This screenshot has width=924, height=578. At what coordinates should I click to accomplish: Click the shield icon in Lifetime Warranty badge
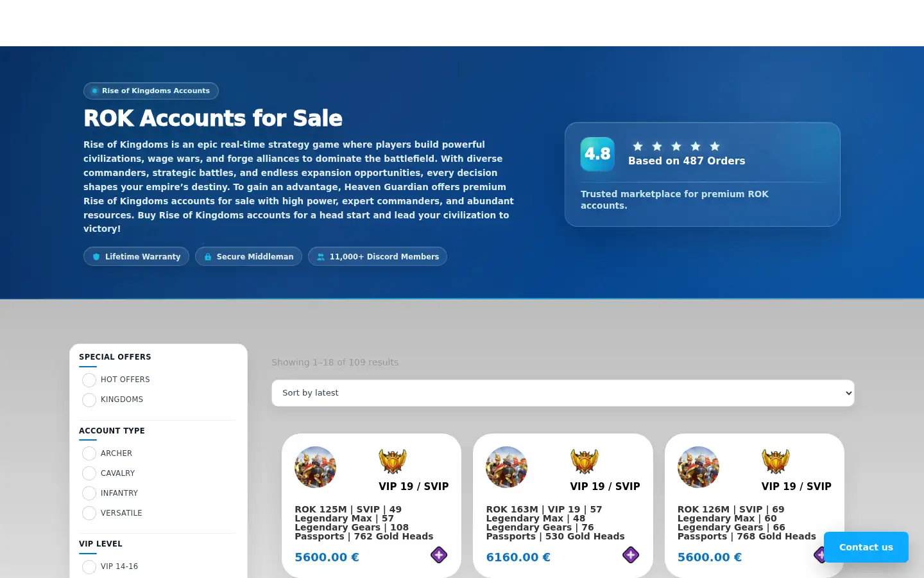click(96, 257)
